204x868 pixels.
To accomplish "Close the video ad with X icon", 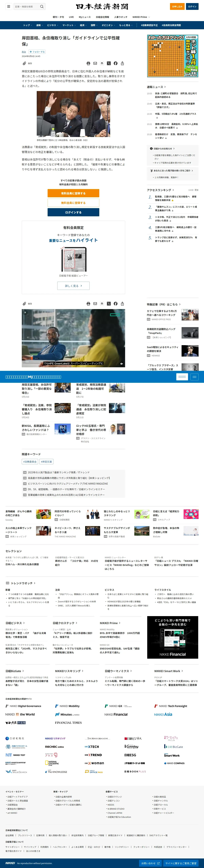I will pos(25,312).
